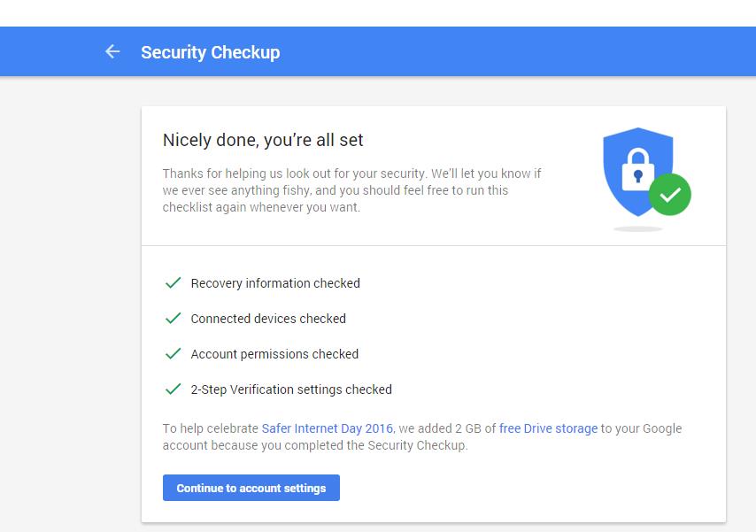
Task: Click the Drive storage celebration paragraph
Action: (x=422, y=436)
